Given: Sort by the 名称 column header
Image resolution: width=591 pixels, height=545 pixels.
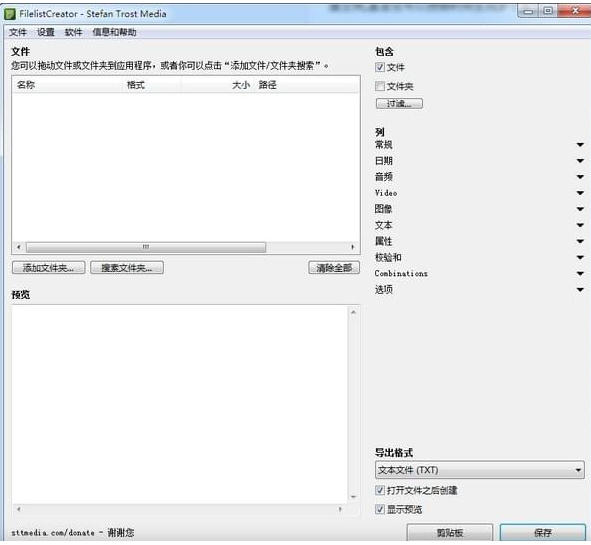Looking at the screenshot, I should [x=68, y=85].
